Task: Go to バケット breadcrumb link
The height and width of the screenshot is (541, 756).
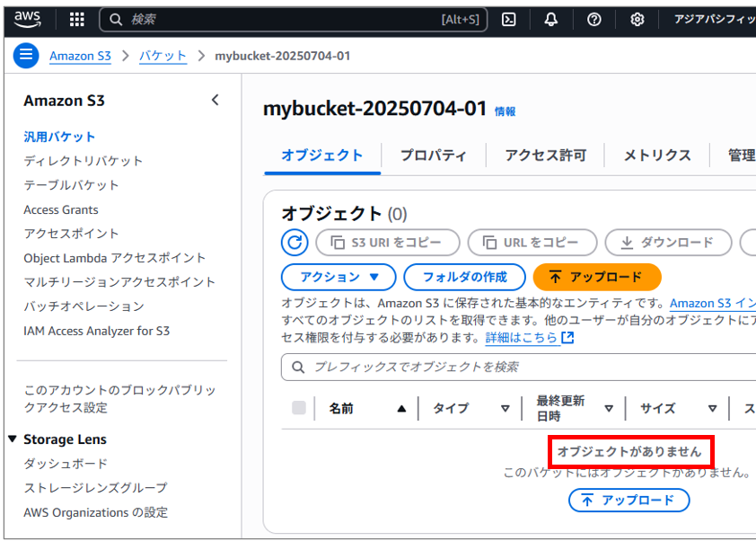Action: (163, 56)
